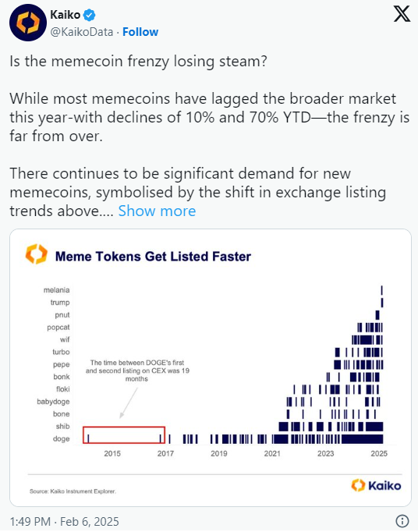
Task: Open the Kaiko profile avatar
Action: point(28,23)
